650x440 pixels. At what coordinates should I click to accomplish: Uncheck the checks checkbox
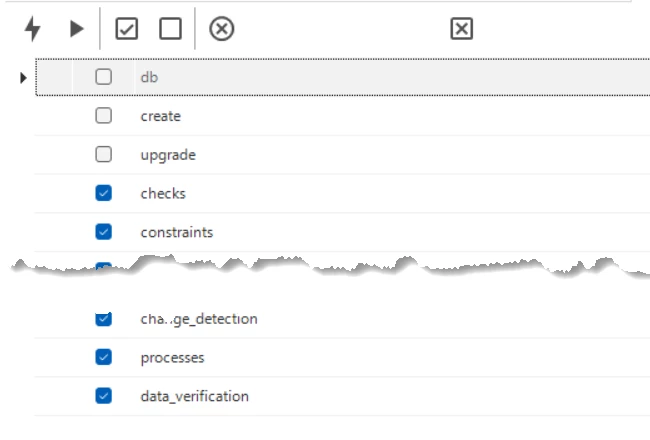[104, 193]
